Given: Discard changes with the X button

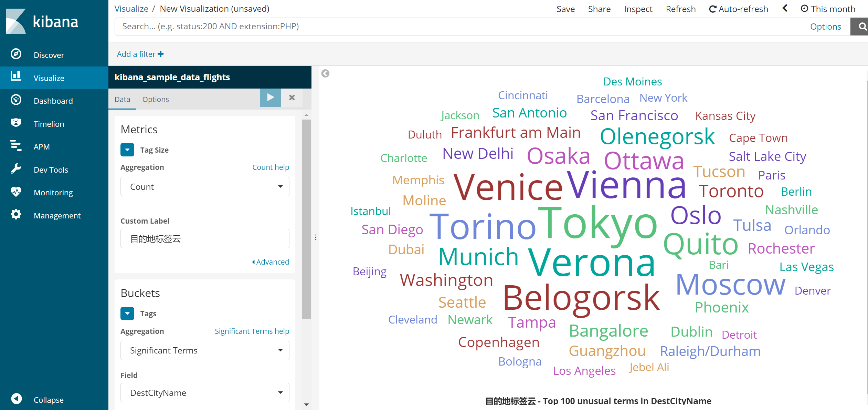Looking at the screenshot, I should click(292, 98).
